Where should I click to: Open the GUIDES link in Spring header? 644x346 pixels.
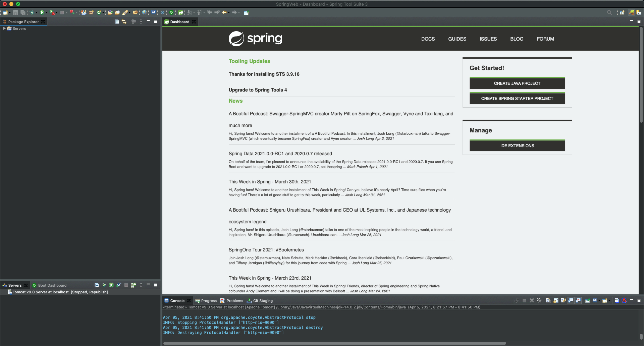point(457,39)
